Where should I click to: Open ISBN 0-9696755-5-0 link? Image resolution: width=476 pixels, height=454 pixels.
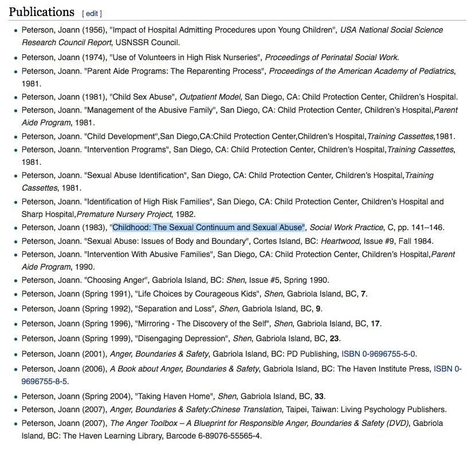[378, 354]
